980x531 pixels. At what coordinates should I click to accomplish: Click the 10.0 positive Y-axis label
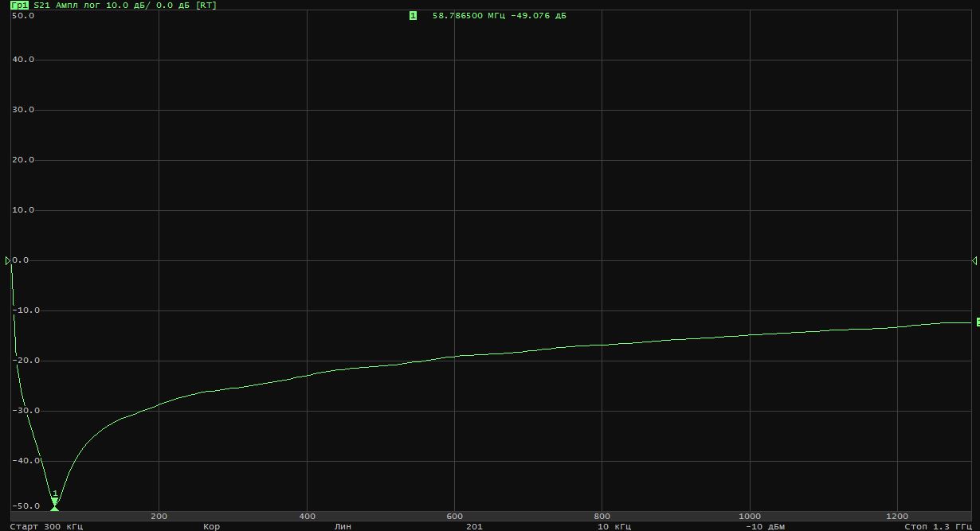coord(23,210)
